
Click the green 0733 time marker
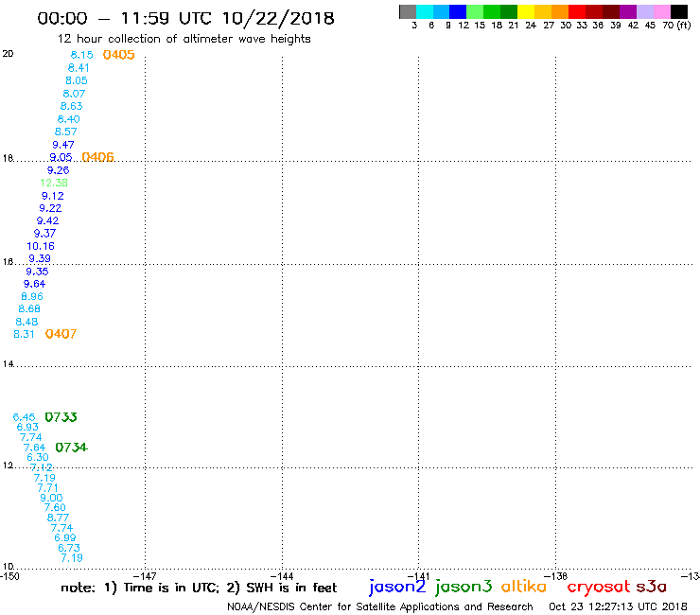coord(61,416)
